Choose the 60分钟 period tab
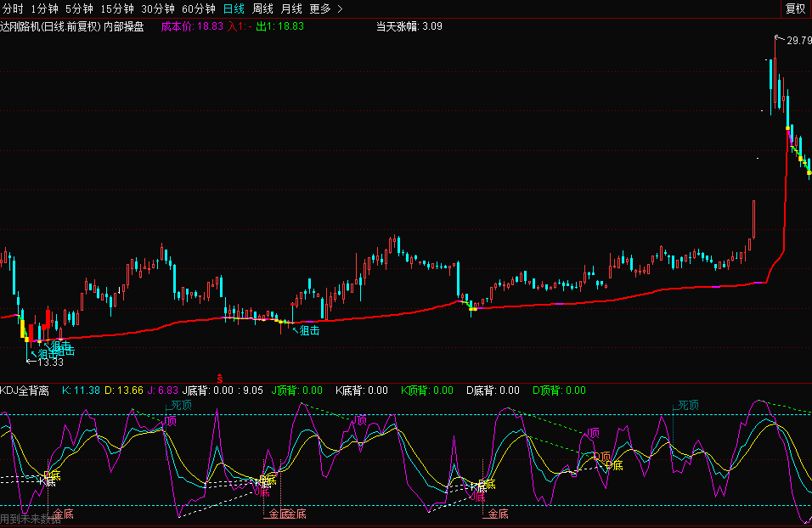812x528 pixels. coord(199,8)
